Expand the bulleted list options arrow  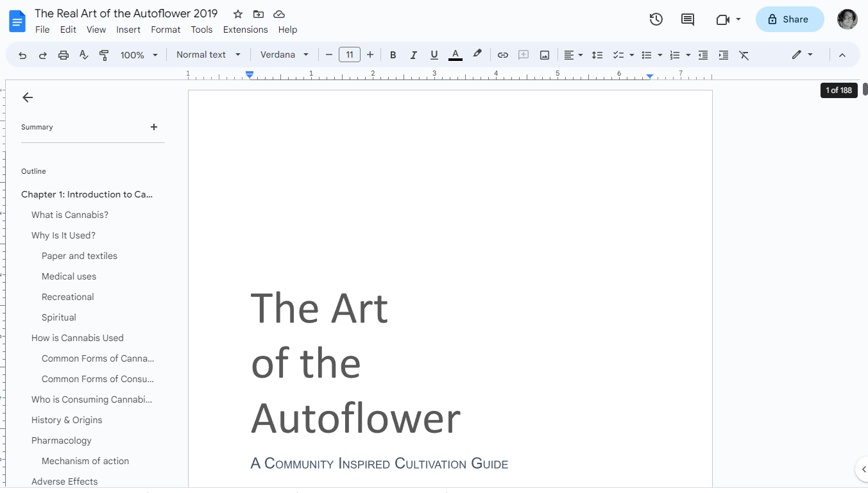[660, 55]
